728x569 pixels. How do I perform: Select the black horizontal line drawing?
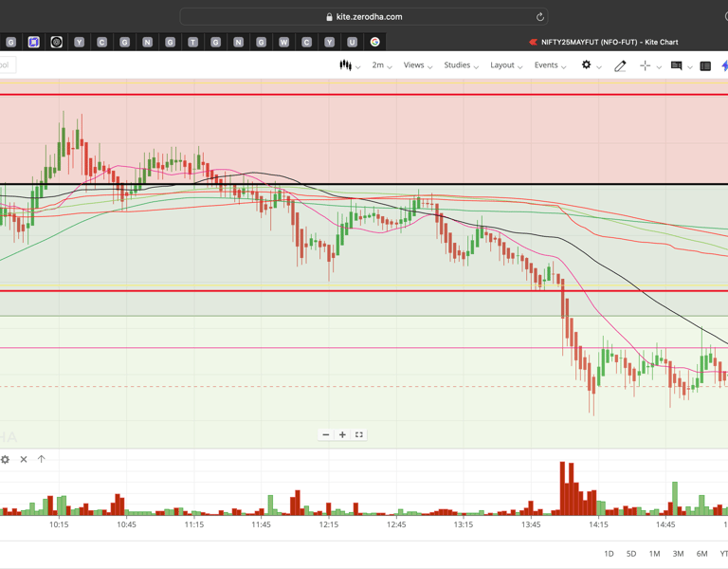point(364,184)
